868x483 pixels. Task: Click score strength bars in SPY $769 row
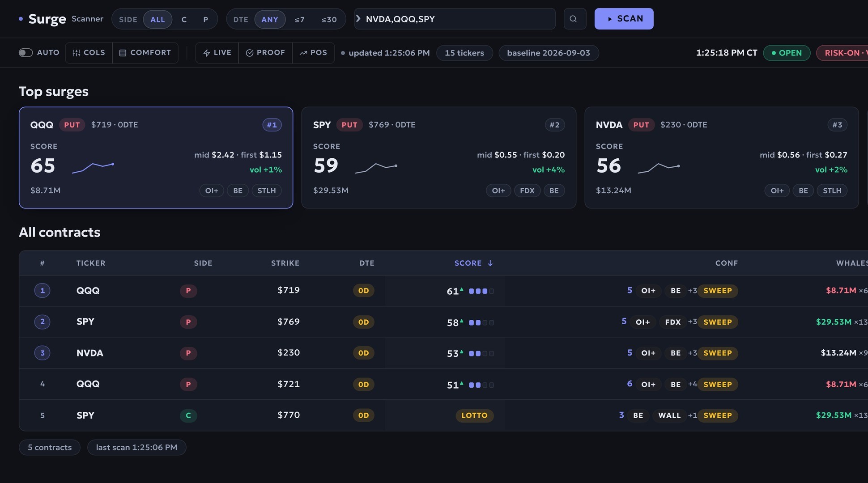click(481, 322)
